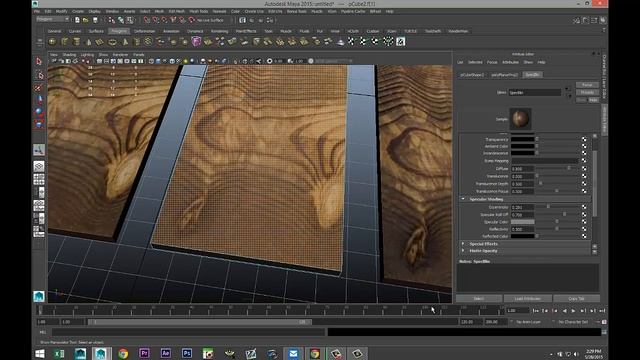Open the Create UVs menu
Screen dimensions: 640x360
254,11
